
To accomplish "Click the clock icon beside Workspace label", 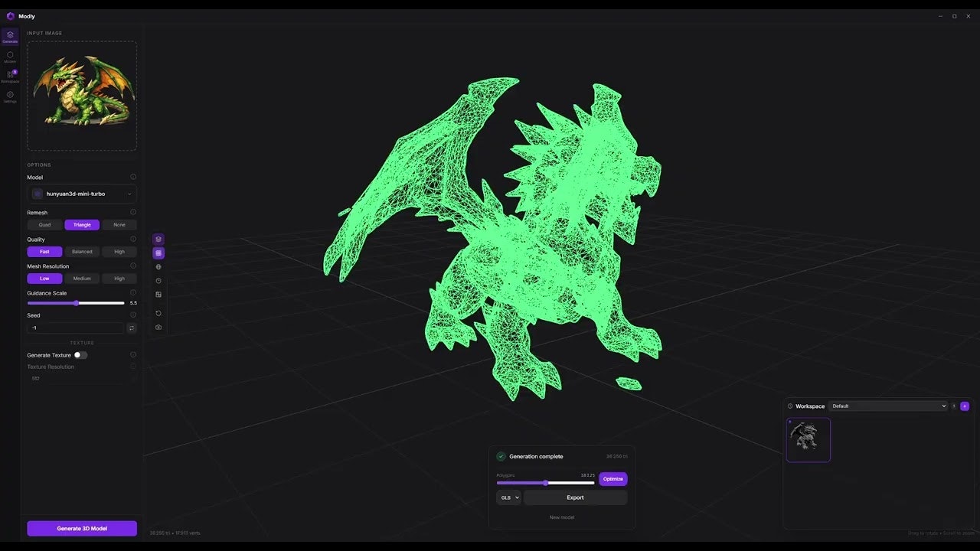I will pos(790,406).
